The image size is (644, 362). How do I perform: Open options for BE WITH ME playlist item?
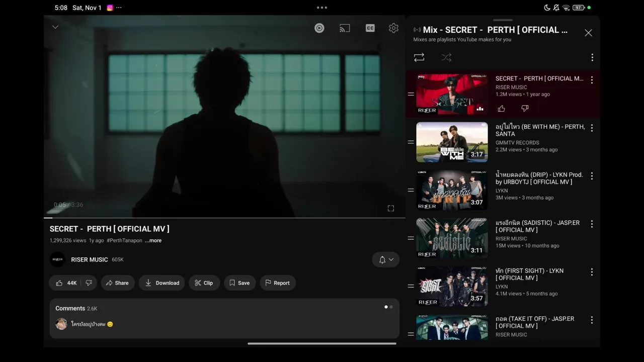point(592,128)
